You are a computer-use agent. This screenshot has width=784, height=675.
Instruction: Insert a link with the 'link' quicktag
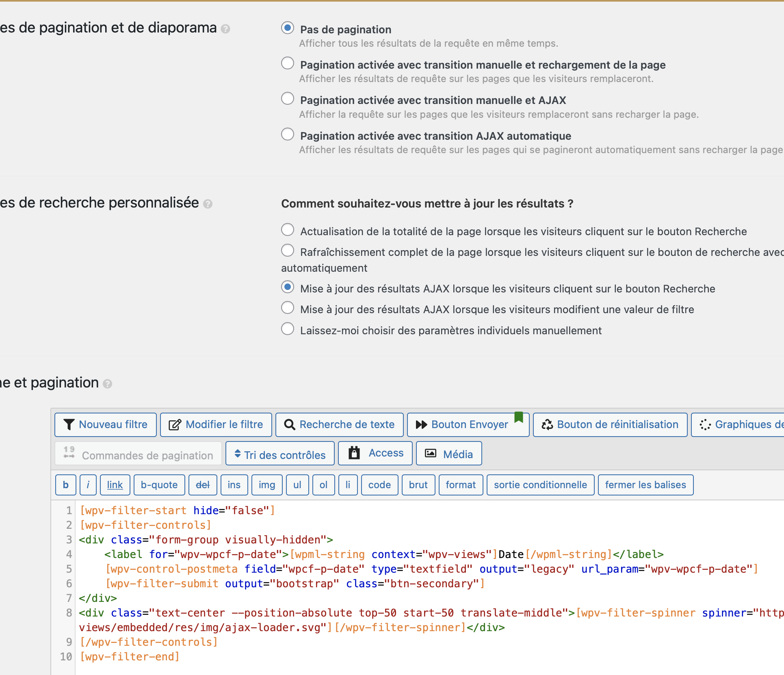click(x=115, y=485)
